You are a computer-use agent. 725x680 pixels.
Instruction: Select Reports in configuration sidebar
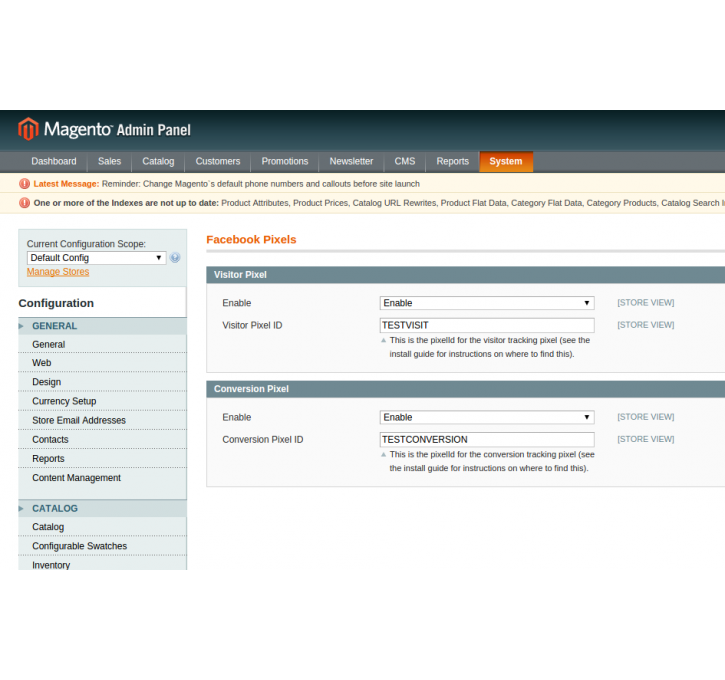pyautogui.click(x=102, y=459)
